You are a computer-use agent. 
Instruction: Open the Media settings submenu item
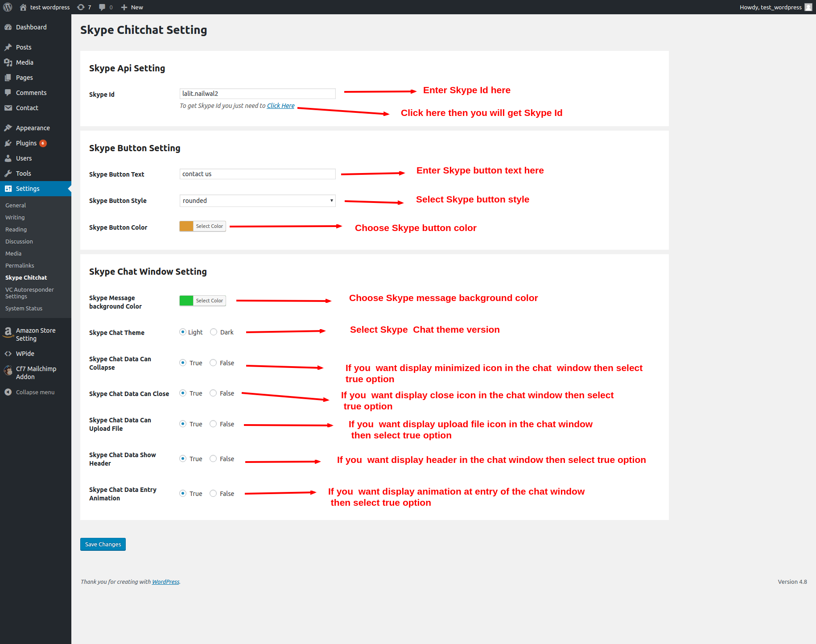click(13, 253)
